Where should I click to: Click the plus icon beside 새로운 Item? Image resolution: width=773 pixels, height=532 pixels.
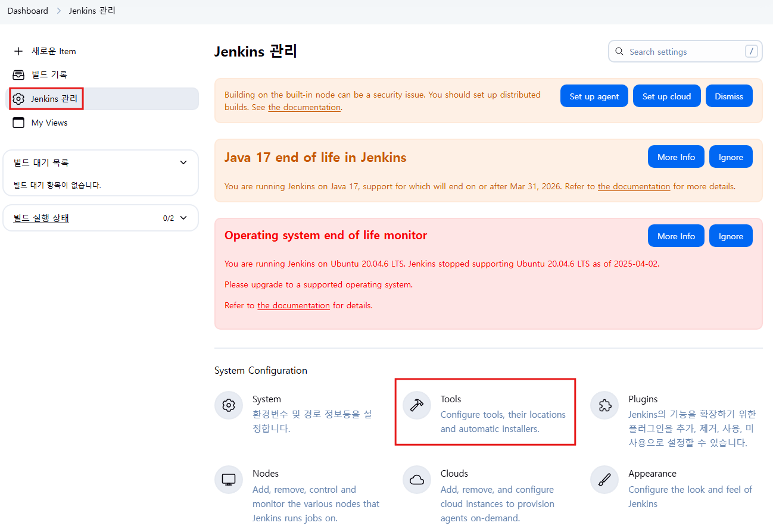coord(18,51)
